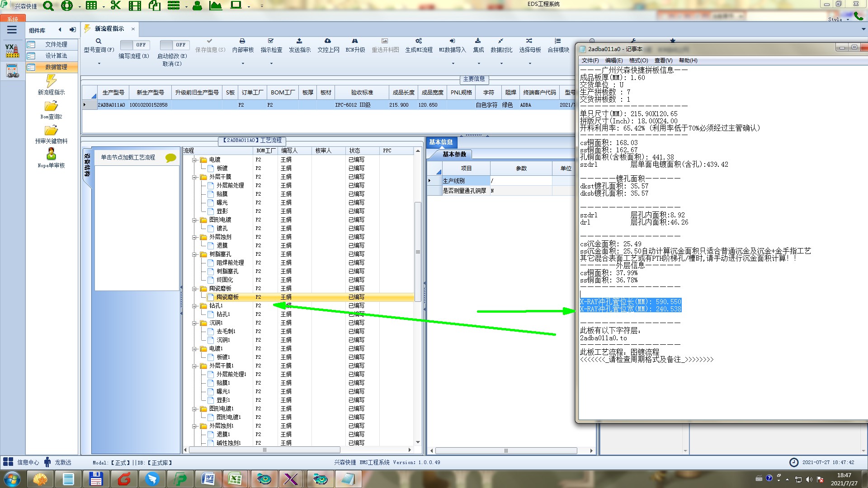Switch to 基本参数 tab

454,155
